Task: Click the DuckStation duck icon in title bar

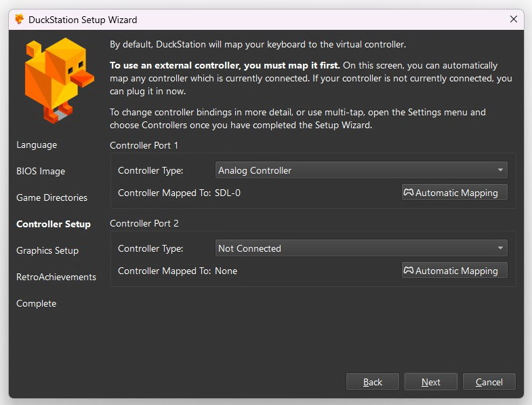Action: [20, 20]
